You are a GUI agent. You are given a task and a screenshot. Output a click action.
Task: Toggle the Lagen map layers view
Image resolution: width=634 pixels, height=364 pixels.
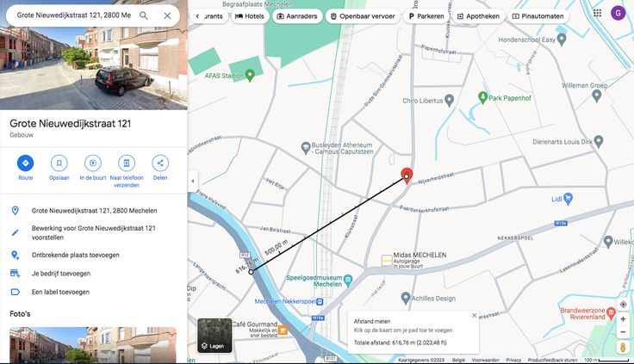[214, 335]
